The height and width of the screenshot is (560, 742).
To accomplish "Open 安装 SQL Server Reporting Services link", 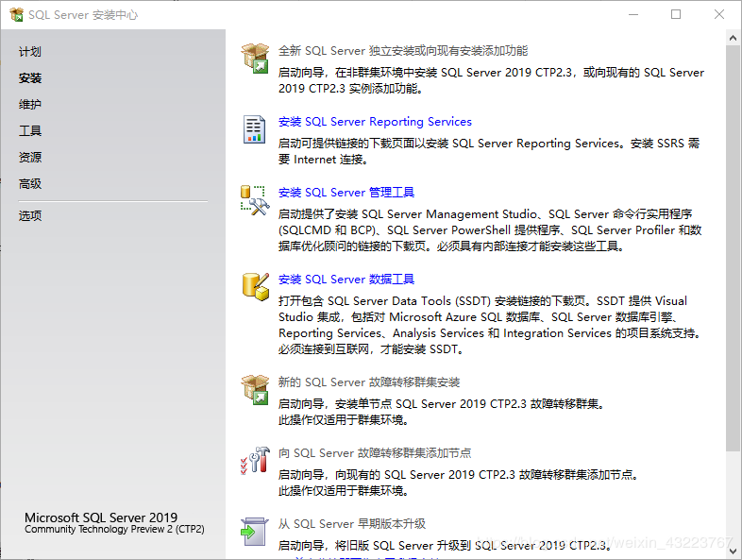I will point(375,122).
